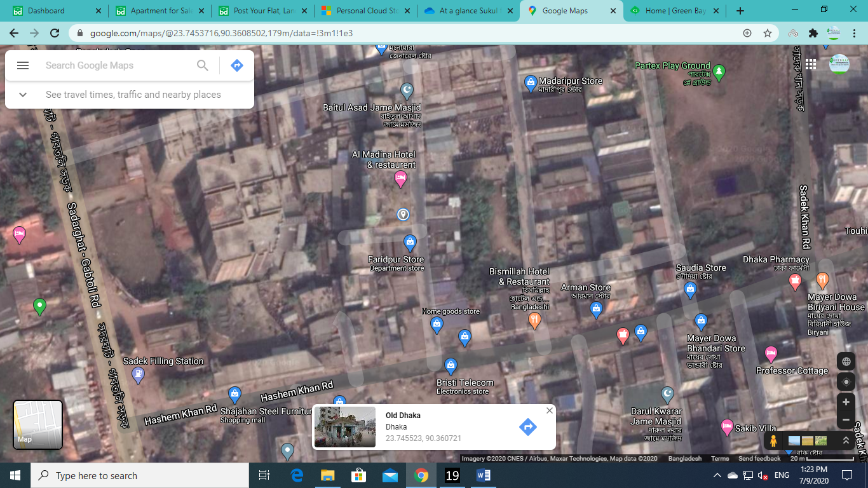Viewport: 868px width, 488px height.
Task: Switch to Personal Cloud Storage tab
Action: coord(365,11)
